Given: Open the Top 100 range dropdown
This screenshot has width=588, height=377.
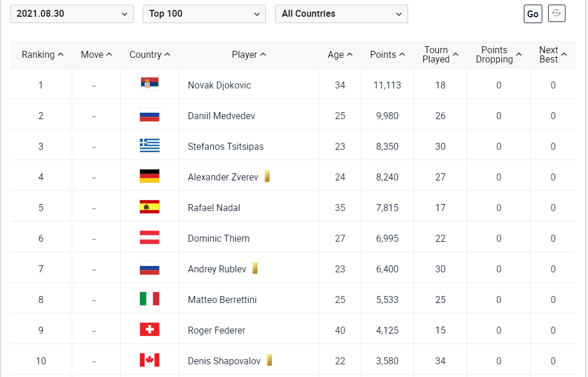Looking at the screenshot, I should coord(204,14).
